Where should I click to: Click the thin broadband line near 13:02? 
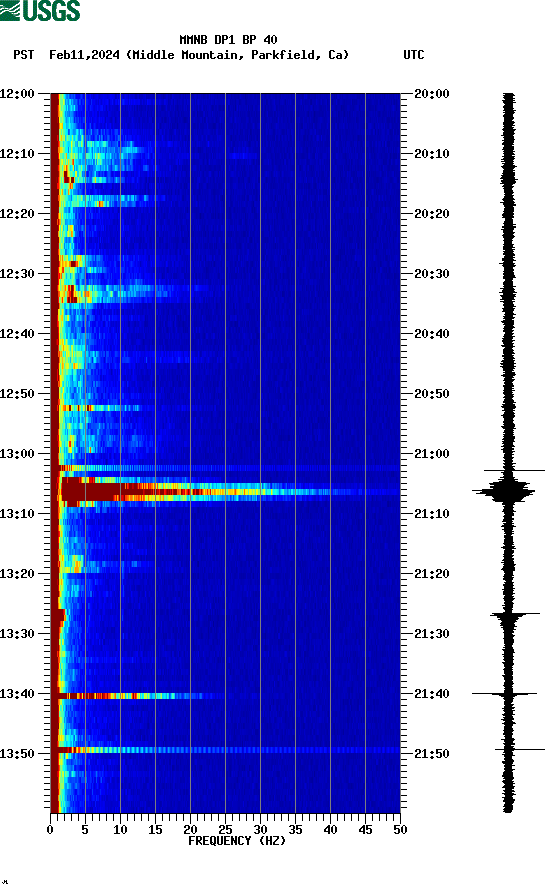(228, 468)
